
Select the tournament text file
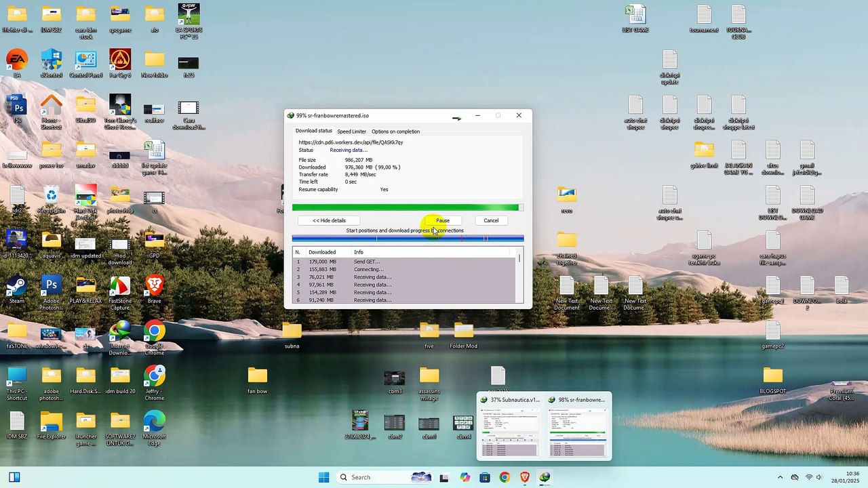[x=704, y=18]
